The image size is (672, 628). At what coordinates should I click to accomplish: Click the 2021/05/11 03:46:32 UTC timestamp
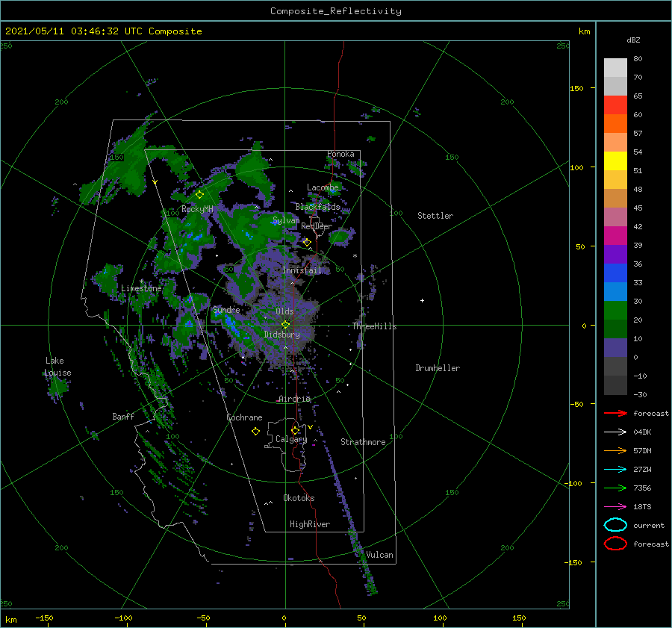tap(103, 31)
